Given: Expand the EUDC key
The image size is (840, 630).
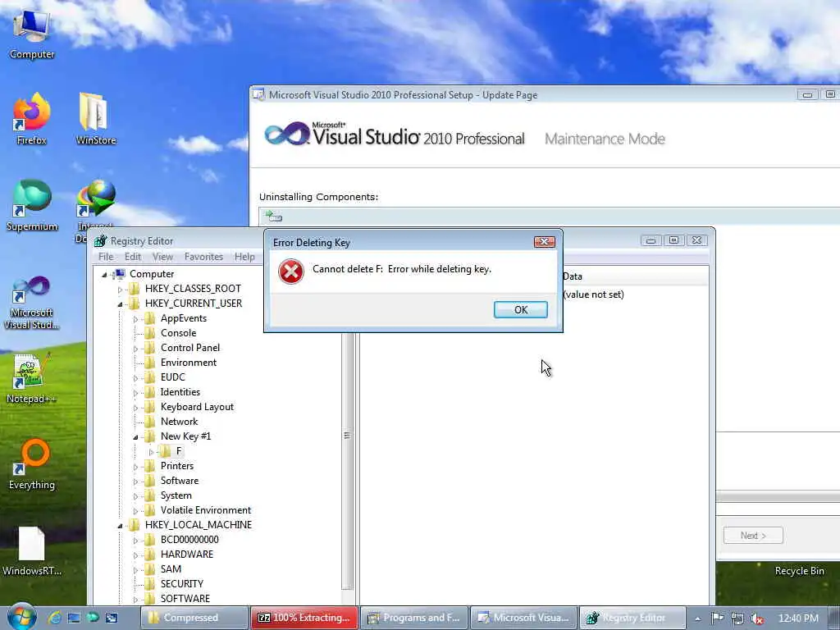Looking at the screenshot, I should (135, 377).
